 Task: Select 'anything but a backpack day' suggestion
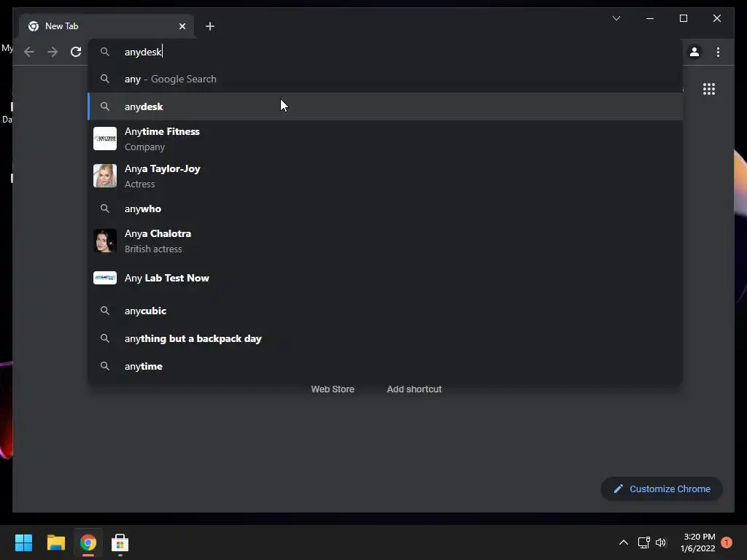[385, 338]
